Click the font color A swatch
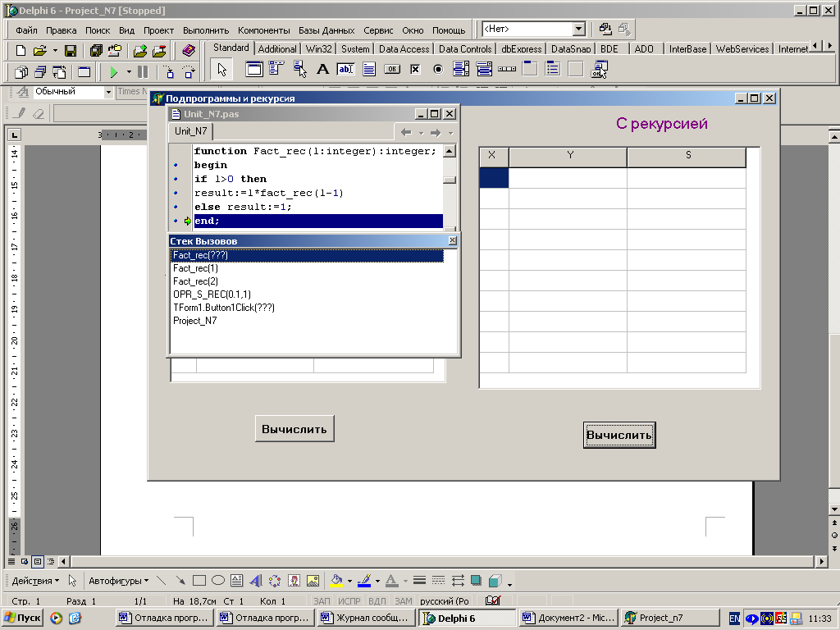Screen dimensions: 840x630 (391, 581)
